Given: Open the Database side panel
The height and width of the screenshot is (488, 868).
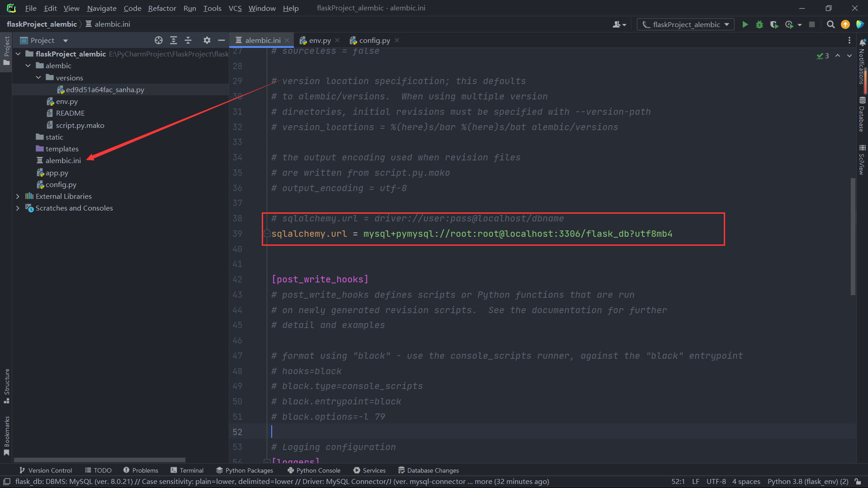Looking at the screenshot, I should (862, 115).
